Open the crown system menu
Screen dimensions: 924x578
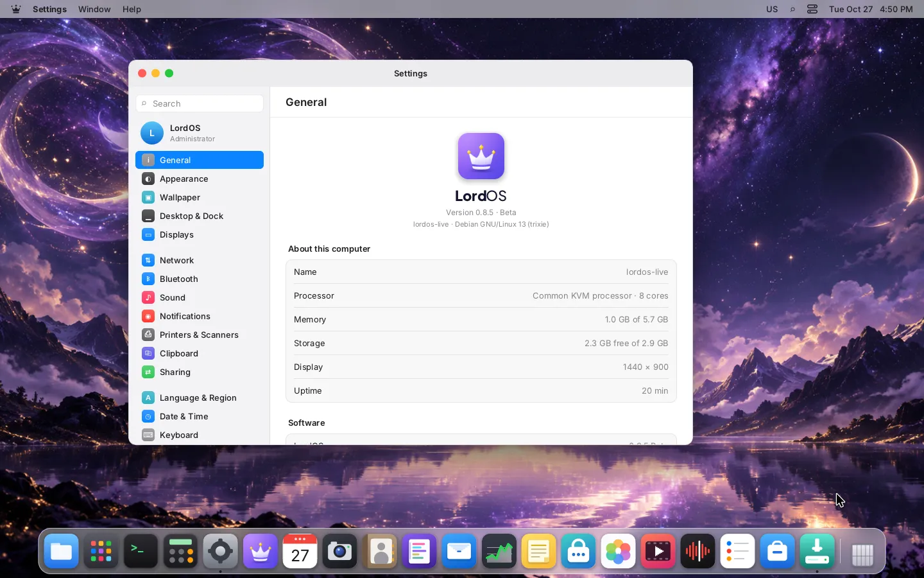15,9
